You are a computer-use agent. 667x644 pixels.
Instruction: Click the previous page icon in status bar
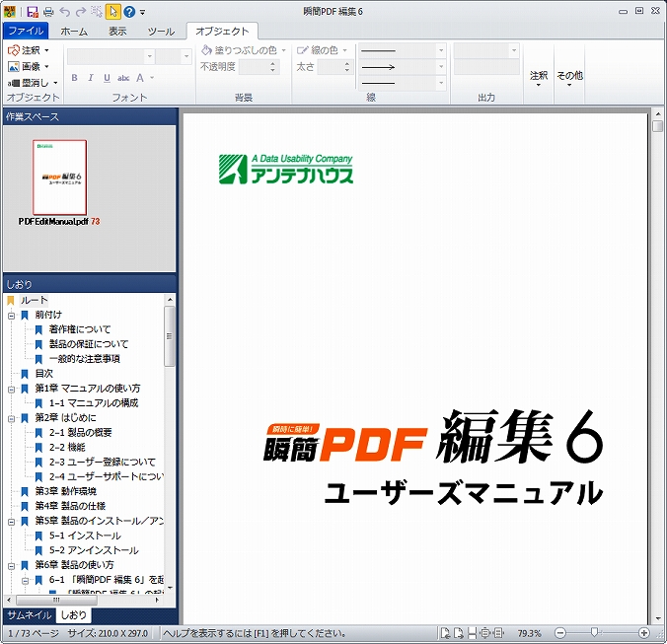click(x=445, y=633)
